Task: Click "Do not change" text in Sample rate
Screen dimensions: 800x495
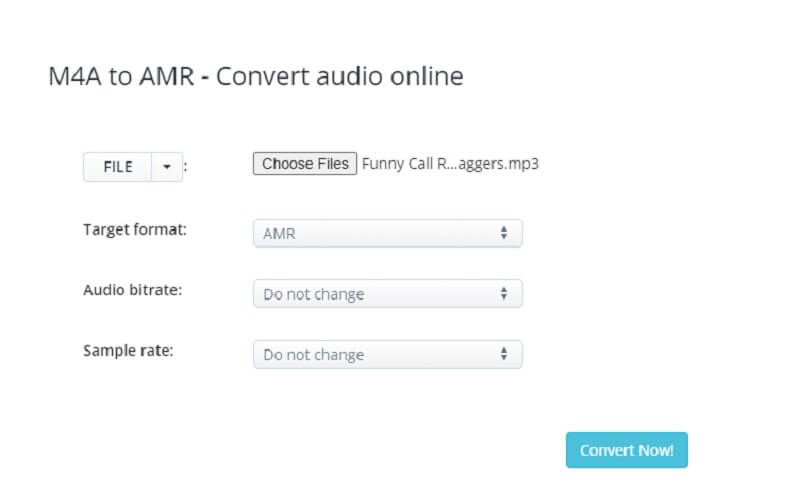Action: point(313,355)
